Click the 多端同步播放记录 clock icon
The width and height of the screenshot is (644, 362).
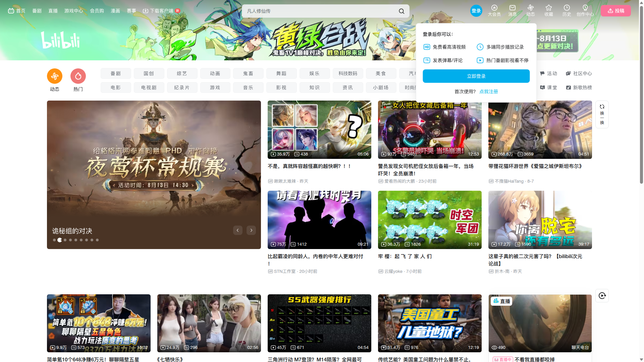click(480, 47)
